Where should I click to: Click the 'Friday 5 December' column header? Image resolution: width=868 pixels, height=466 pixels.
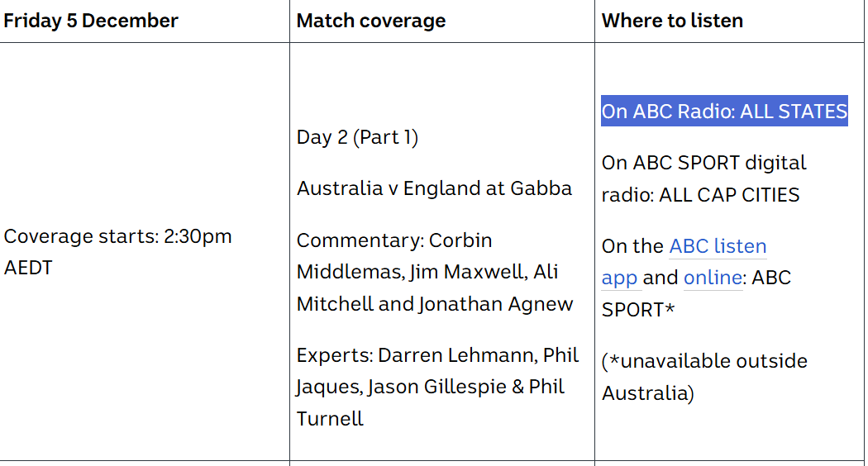(x=91, y=21)
